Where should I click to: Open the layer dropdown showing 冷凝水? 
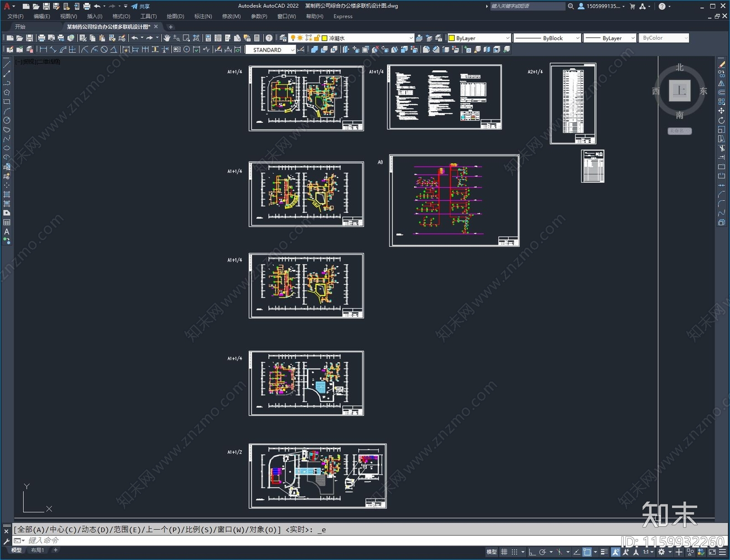point(369,38)
